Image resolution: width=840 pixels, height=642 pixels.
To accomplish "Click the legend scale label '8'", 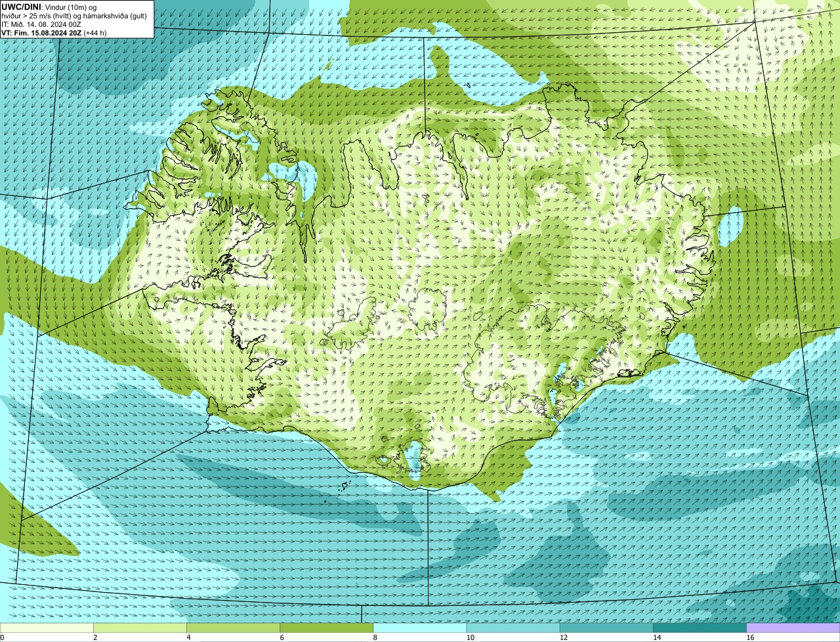I will [375, 637].
